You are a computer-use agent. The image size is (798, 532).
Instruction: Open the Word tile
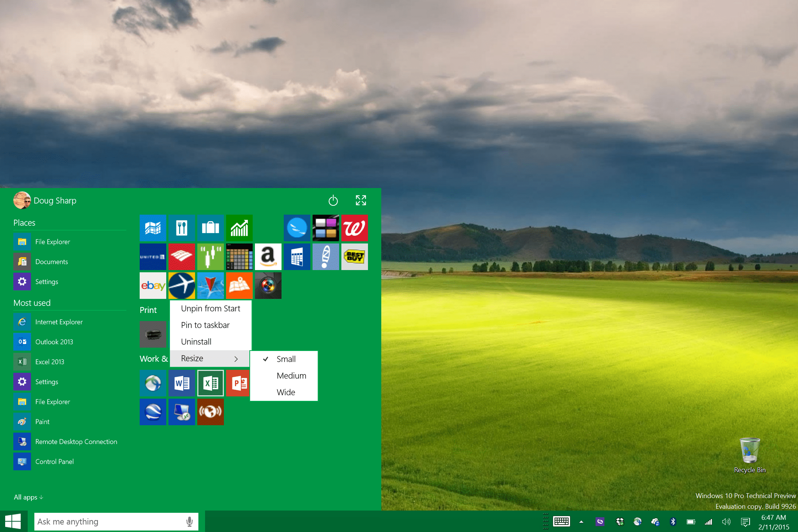tap(182, 383)
